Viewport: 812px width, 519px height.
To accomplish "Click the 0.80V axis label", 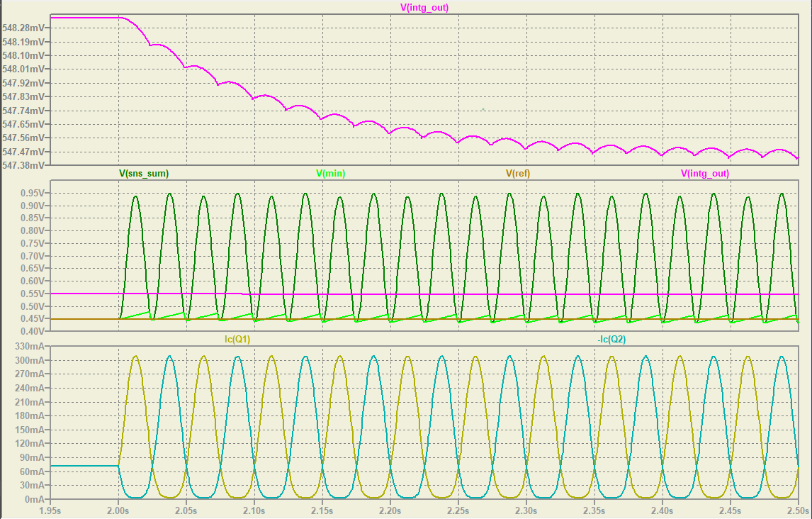I will pyautogui.click(x=32, y=230).
